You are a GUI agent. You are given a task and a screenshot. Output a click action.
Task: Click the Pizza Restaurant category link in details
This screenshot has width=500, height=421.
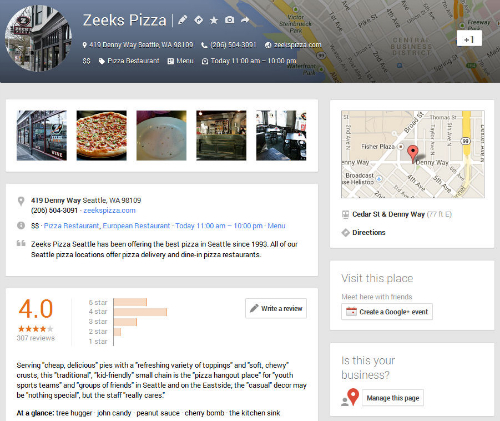pyautogui.click(x=71, y=226)
